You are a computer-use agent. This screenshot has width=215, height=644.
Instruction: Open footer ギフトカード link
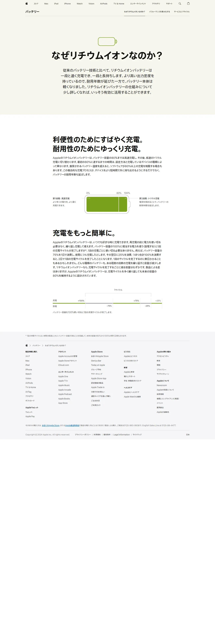(30, 401)
